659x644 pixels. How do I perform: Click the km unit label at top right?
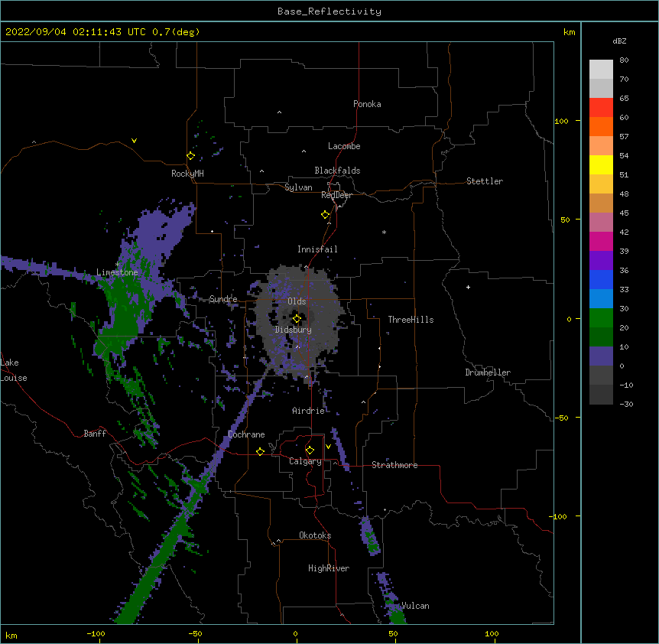(x=569, y=32)
